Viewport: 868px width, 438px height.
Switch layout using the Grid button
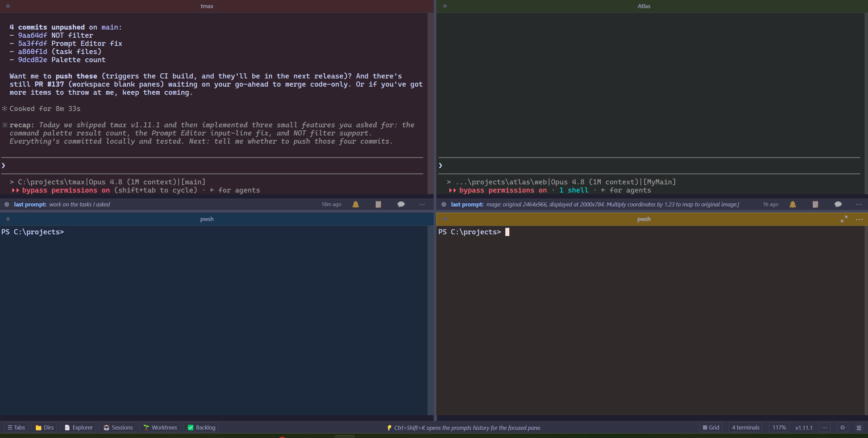(x=711, y=427)
